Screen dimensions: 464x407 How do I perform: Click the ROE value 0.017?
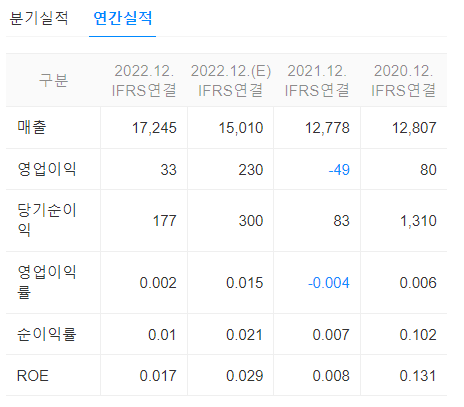(x=158, y=376)
